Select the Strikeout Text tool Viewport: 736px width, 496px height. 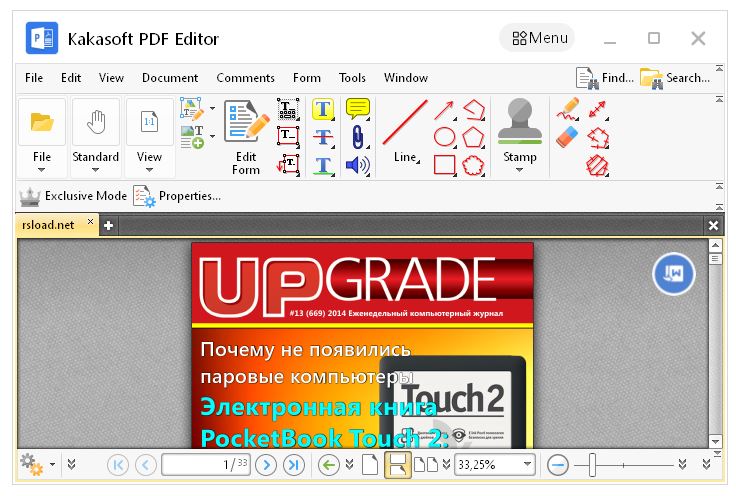[323, 137]
